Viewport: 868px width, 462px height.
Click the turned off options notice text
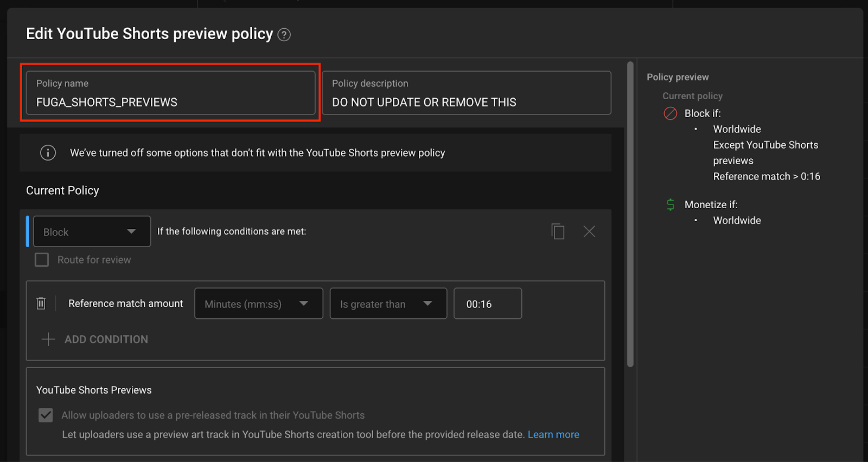point(257,153)
